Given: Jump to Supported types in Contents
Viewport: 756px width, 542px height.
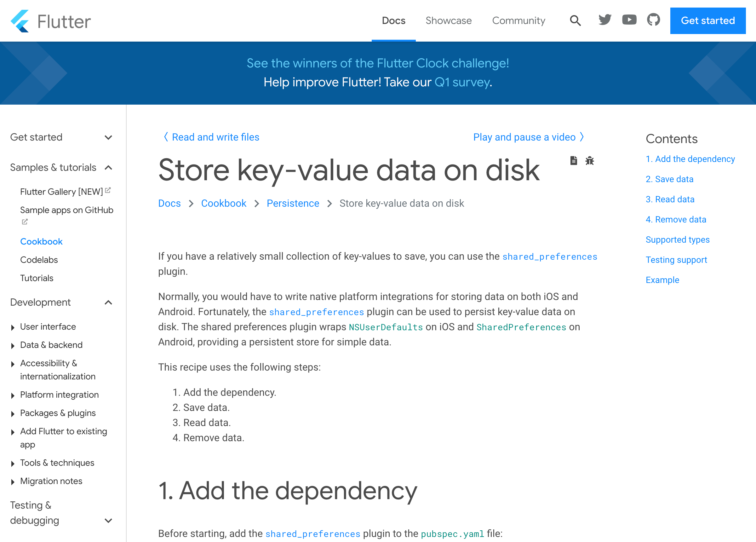Looking at the screenshot, I should [x=677, y=240].
